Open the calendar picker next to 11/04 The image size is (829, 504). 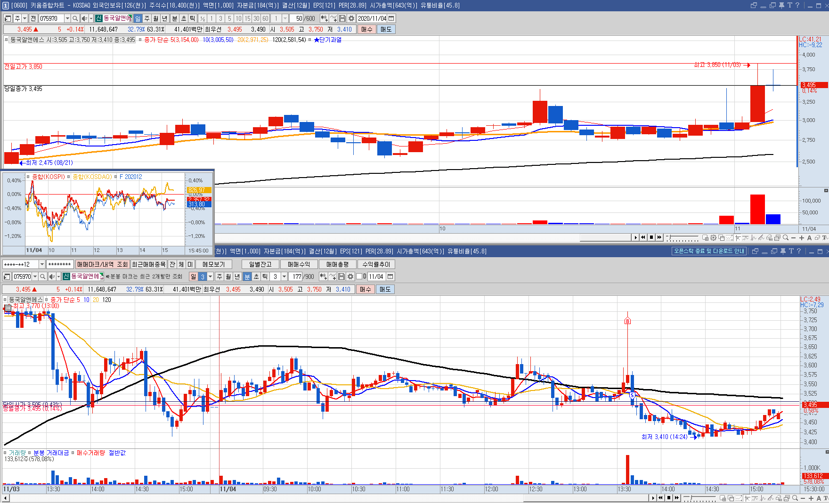tap(390, 276)
